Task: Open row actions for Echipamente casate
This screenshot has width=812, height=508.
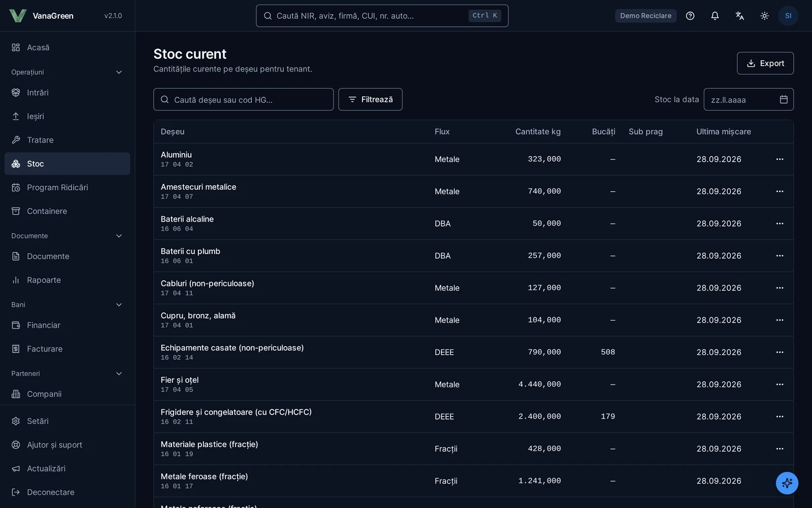Action: tap(780, 353)
